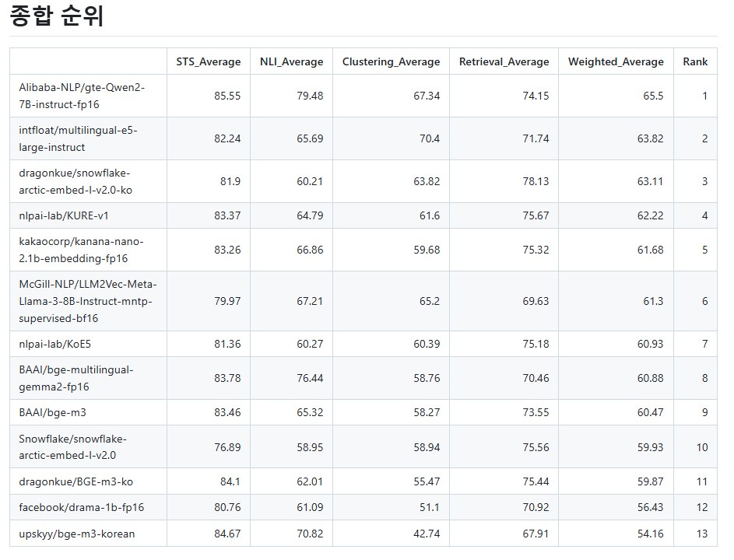Click the Weighted value 59.87
This screenshot has width=734, height=560.
click(x=650, y=481)
